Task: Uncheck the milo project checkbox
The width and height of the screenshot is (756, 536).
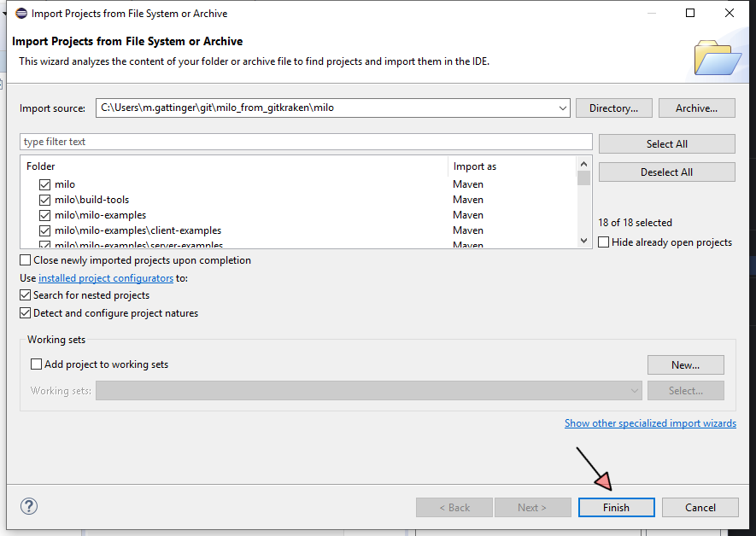Action: click(x=44, y=184)
